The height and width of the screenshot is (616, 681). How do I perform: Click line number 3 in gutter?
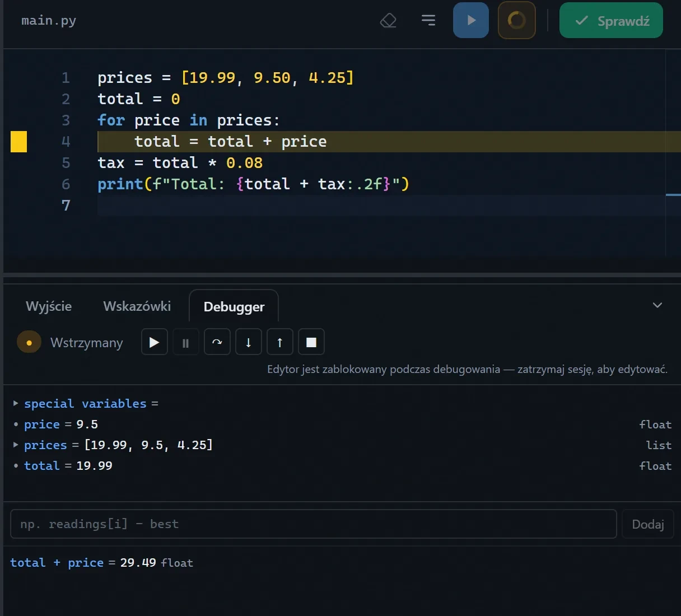[66, 120]
